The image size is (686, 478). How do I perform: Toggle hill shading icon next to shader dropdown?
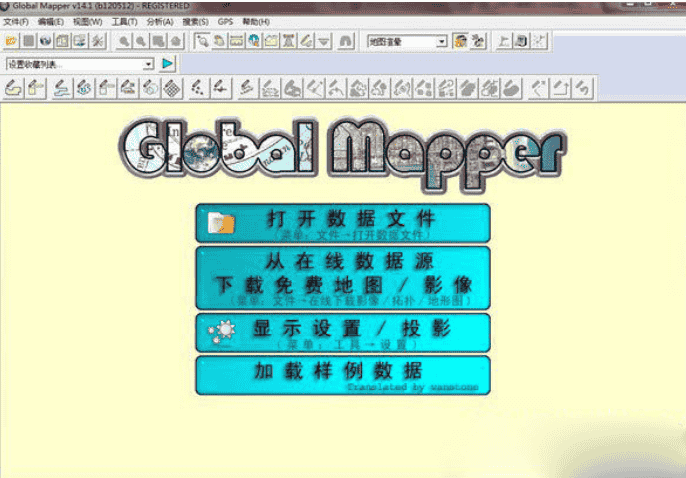coord(461,41)
